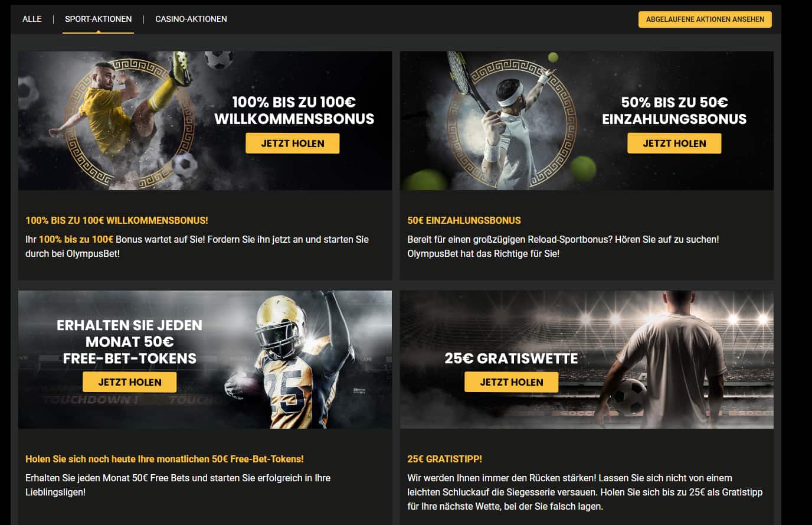The height and width of the screenshot is (525, 812).
Task: Click the 100% BIS ZU 100€ WILLKOMMENSBONUS! heading
Action: (117, 220)
